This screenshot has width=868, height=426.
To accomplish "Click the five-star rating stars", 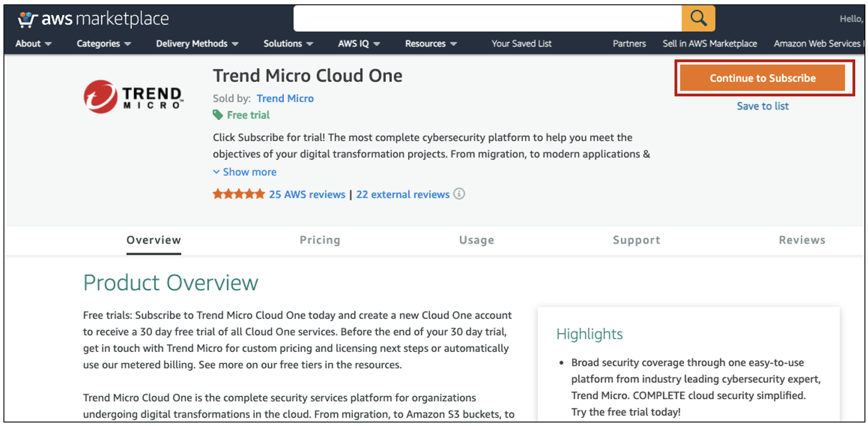I will click(x=239, y=194).
